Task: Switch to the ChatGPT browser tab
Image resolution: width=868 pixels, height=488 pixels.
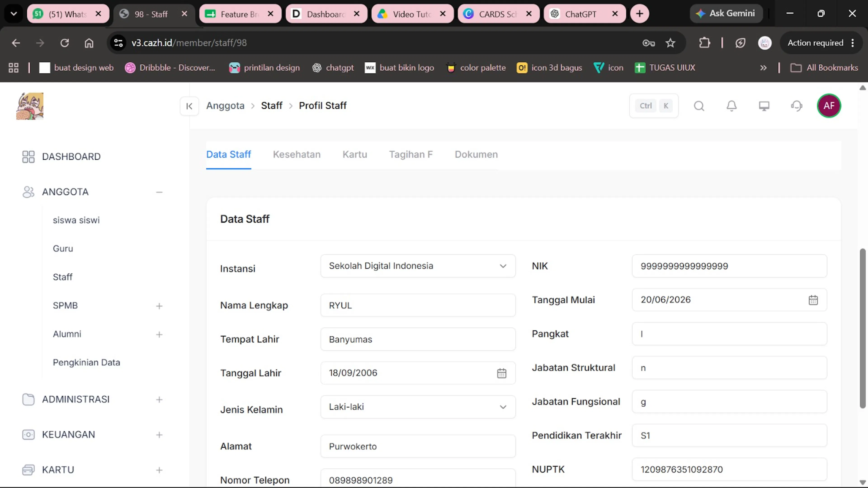Action: point(585,14)
